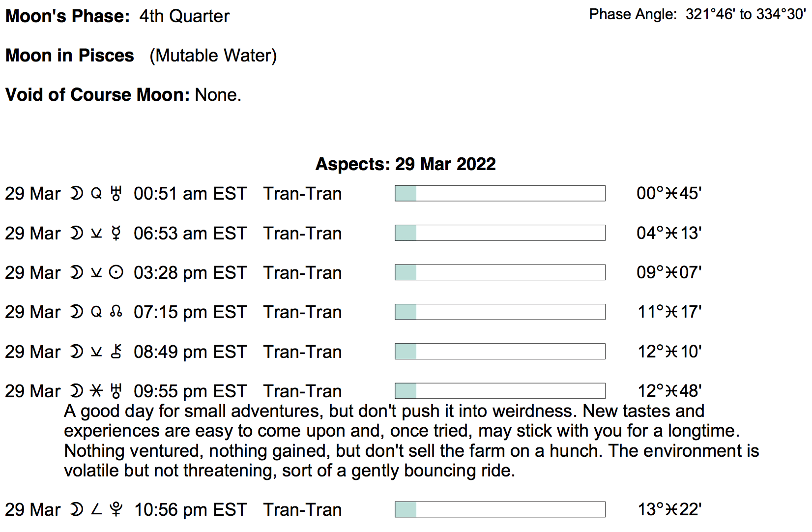Click the North Node glyph at 07:15 pm

click(x=116, y=312)
